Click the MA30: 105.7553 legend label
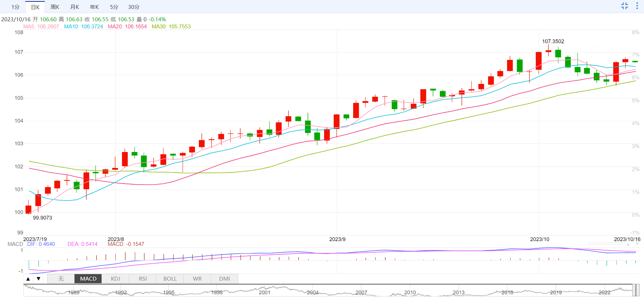The width and height of the screenshot is (644, 304). coord(171,27)
